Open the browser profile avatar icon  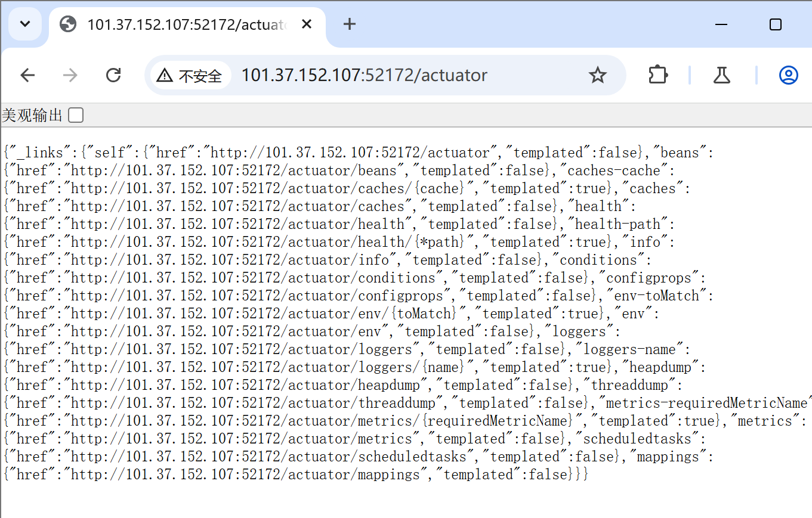pos(788,75)
